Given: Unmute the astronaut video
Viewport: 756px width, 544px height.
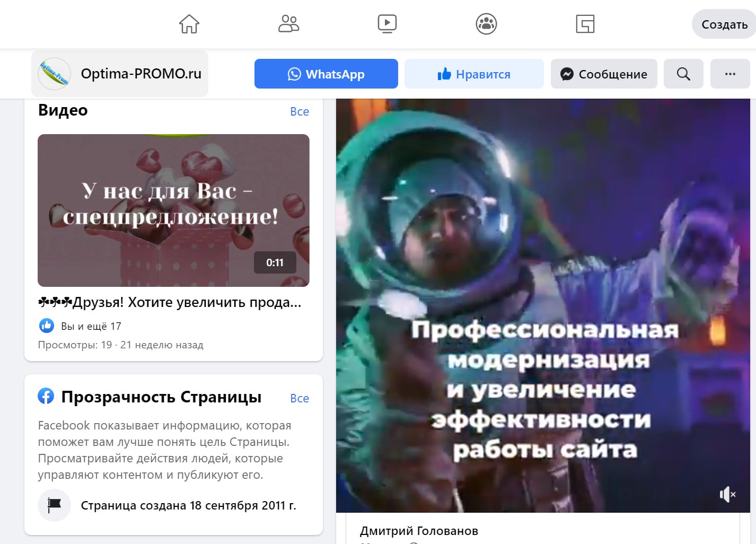Looking at the screenshot, I should click(x=727, y=494).
